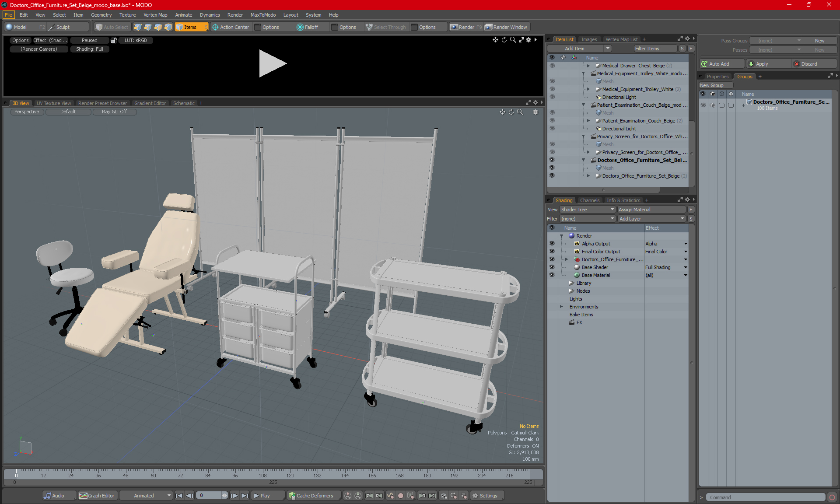Toggle visibility of Base Material layer
Image resolution: width=840 pixels, height=504 pixels.
(x=552, y=275)
